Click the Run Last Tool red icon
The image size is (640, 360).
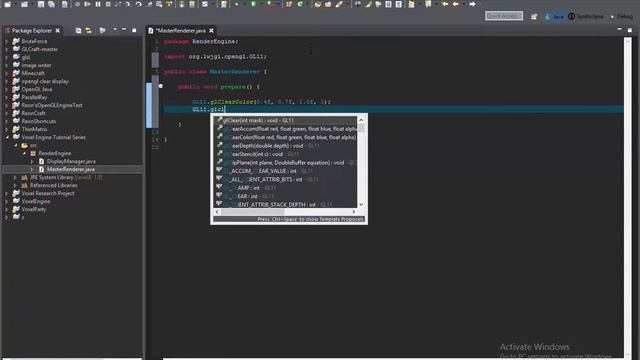[x=270, y=4]
